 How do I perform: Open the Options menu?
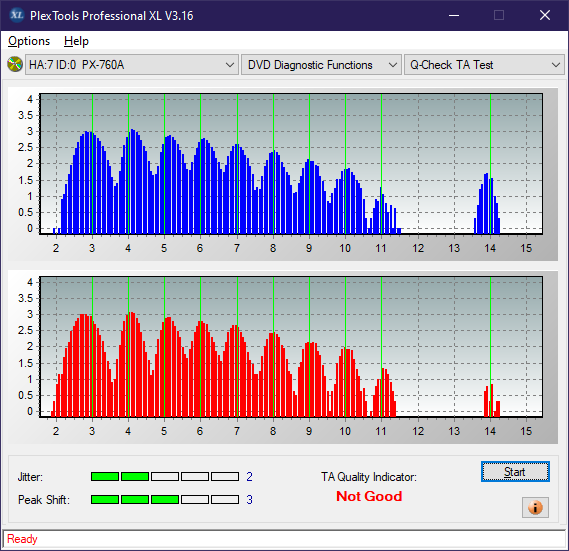(29, 41)
